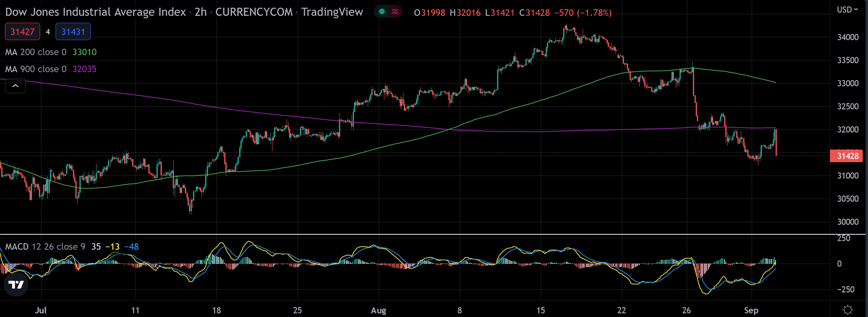Viewport: 868px width, 317px height.
Task: Click the pink delayed-data indicator icon
Action: point(395,12)
